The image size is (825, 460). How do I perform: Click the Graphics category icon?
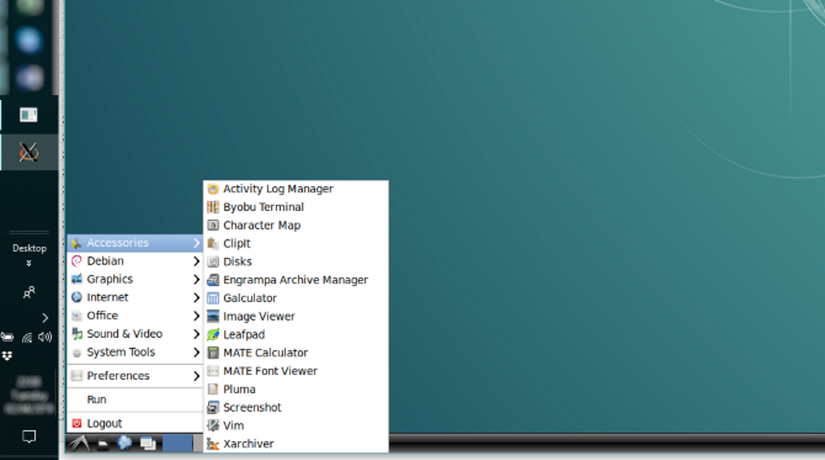(x=77, y=279)
